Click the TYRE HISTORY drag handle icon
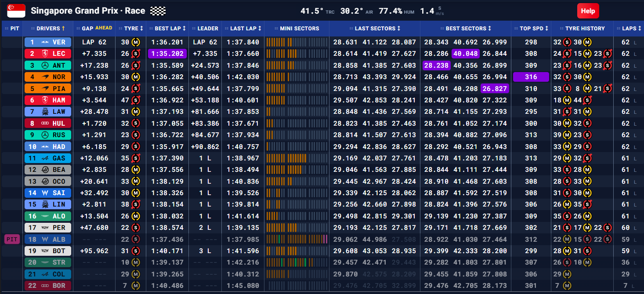The width and height of the screenshot is (644, 294). coord(561,29)
